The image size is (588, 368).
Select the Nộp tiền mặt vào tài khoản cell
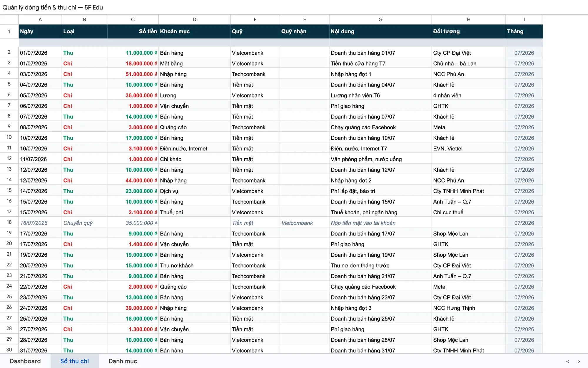(x=380, y=223)
